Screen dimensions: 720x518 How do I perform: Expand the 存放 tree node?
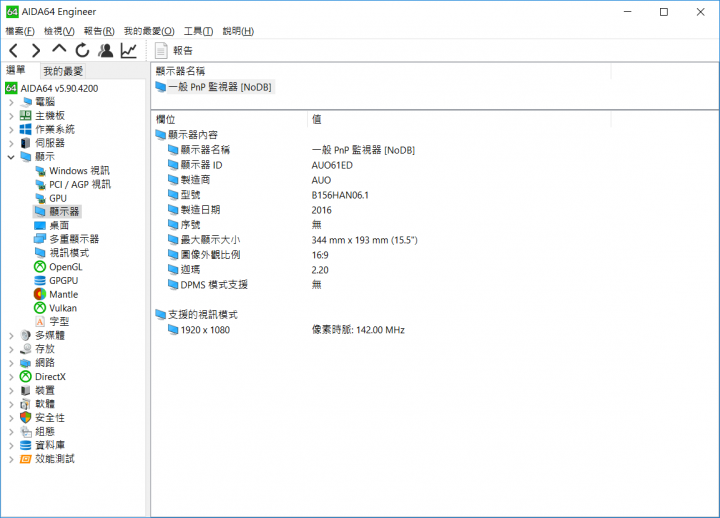[x=11, y=349]
